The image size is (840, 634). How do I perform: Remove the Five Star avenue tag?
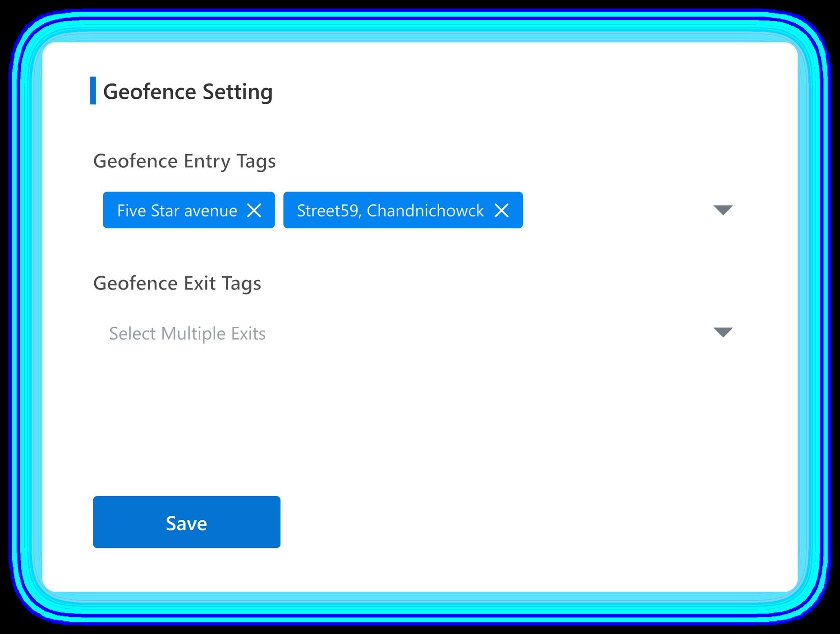(254, 210)
